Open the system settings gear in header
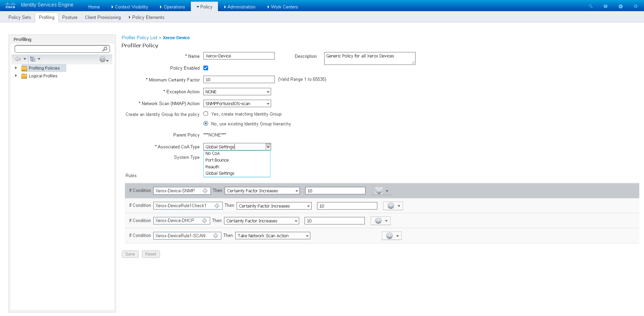Viewport: 644px width, 316px height. [636, 6]
